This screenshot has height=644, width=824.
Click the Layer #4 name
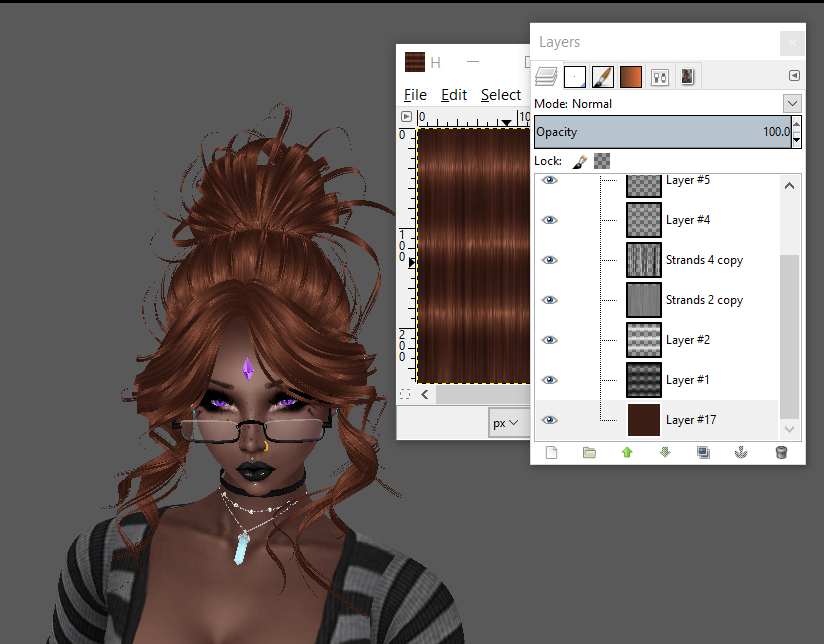click(x=688, y=220)
